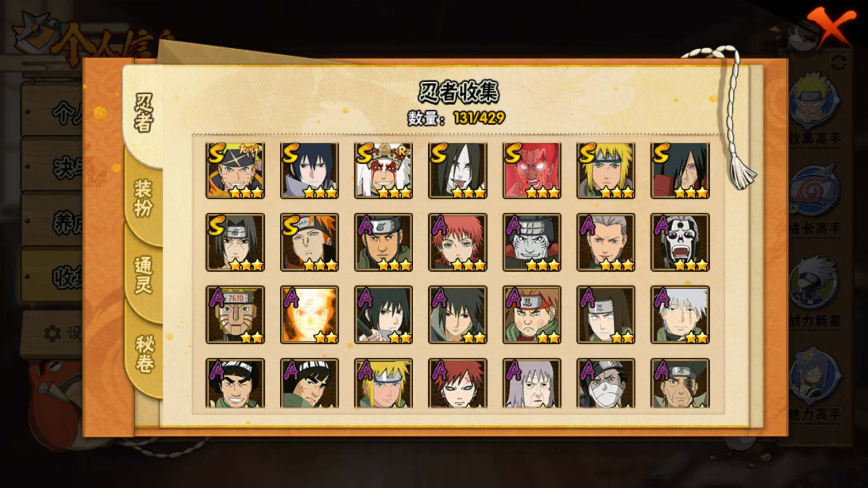Open the Madara S-rank ninja card
The width and height of the screenshot is (868, 488).
point(680,170)
